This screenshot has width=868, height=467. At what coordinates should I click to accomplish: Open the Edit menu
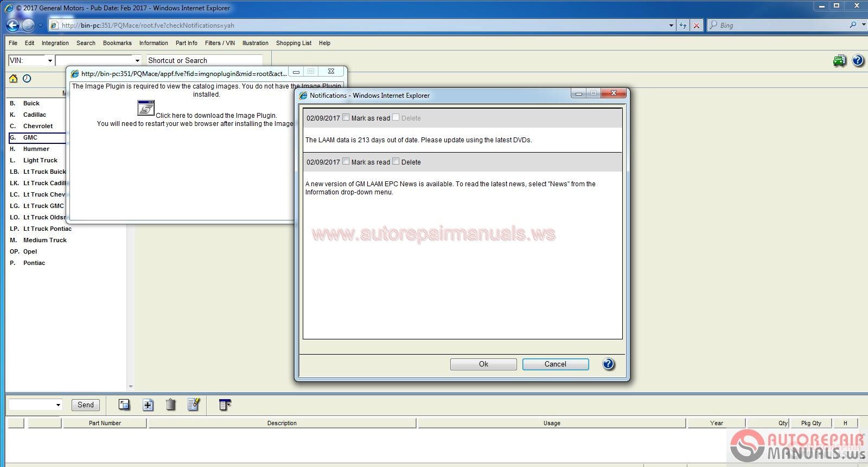coord(29,43)
